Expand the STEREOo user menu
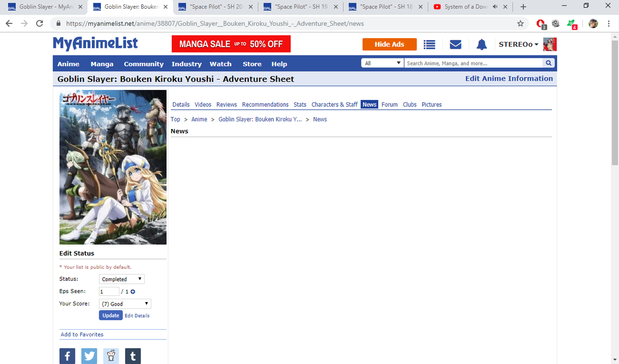Screen dimensions: 619x364 [x=518, y=44]
